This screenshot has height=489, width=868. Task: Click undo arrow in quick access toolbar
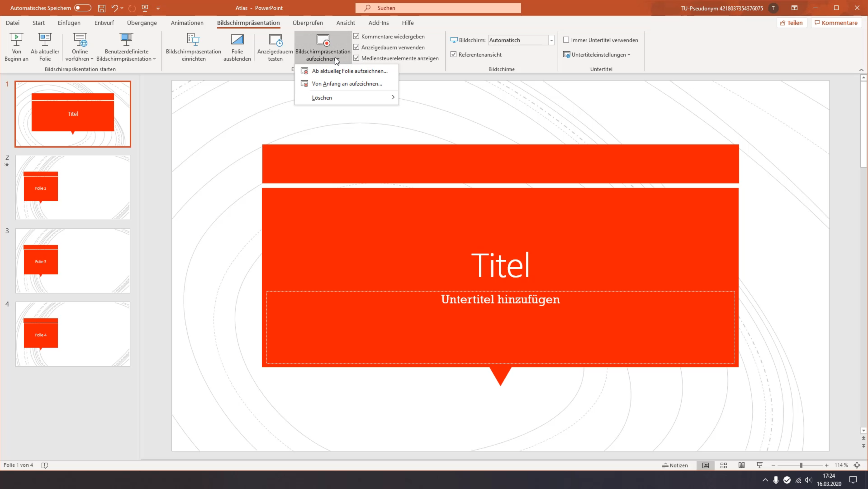tap(115, 8)
